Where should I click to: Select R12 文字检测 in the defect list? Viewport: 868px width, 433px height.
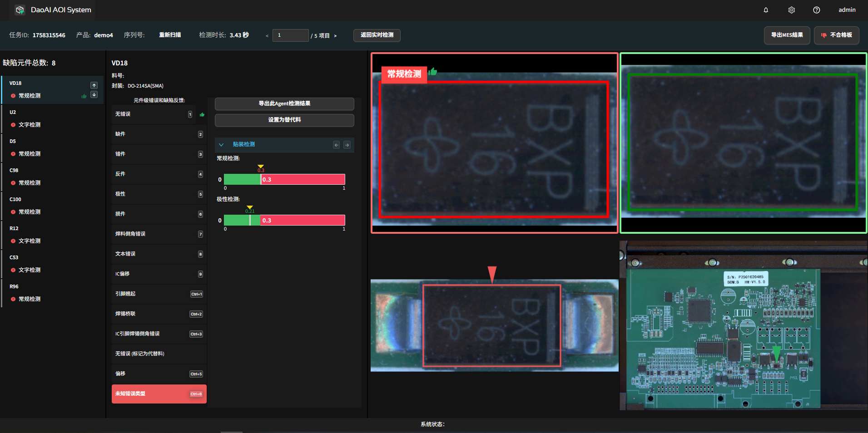coord(30,241)
